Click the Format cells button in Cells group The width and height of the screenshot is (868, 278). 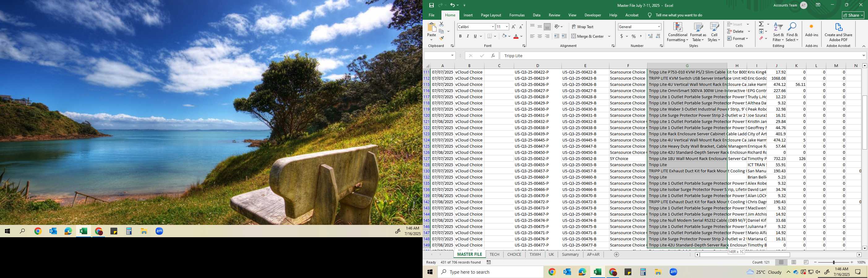[x=738, y=38]
